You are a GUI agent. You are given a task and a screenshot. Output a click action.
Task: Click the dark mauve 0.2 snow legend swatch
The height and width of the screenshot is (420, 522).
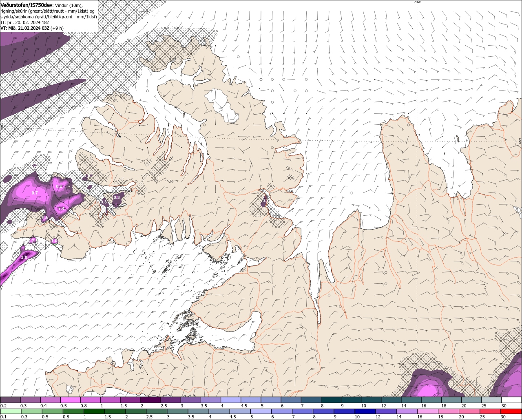(10, 400)
